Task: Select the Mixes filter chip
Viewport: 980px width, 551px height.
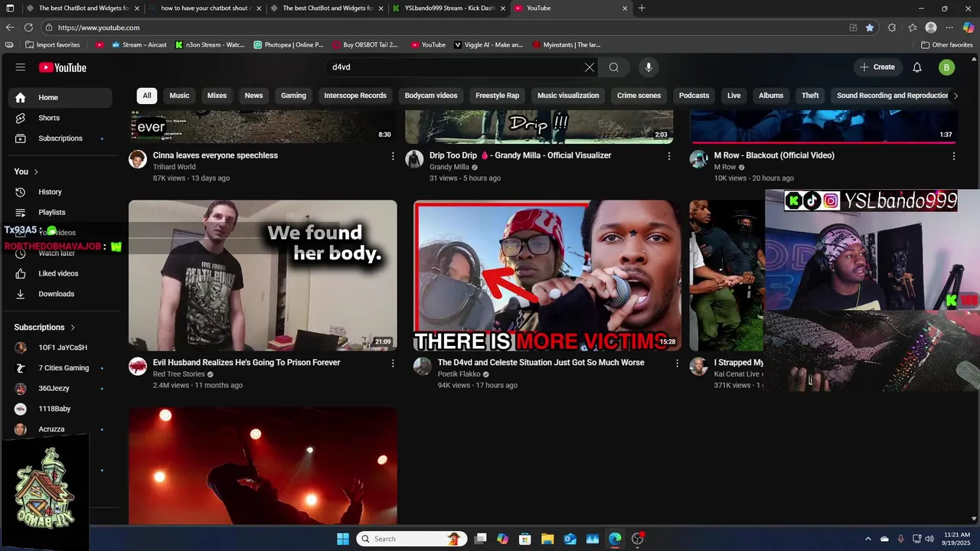Action: [217, 96]
